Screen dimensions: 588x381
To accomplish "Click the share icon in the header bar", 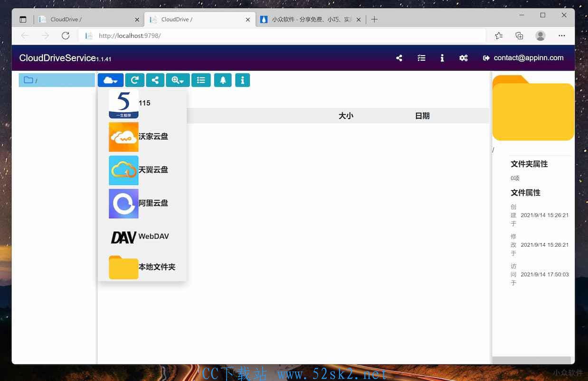I will (399, 58).
